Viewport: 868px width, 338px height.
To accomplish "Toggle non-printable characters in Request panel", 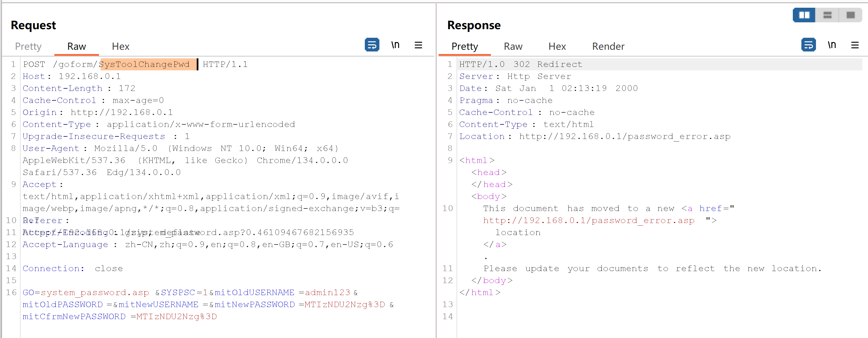I will pos(395,45).
